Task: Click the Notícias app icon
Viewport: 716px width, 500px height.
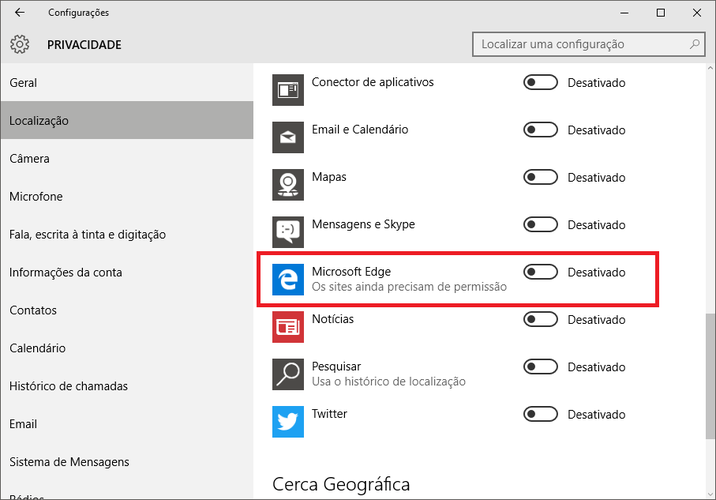Action: click(x=288, y=327)
